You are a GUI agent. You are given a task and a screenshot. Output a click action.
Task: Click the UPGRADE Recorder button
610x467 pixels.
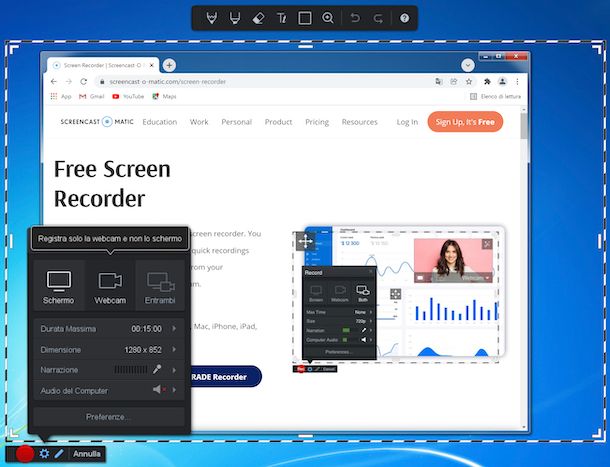[226, 377]
